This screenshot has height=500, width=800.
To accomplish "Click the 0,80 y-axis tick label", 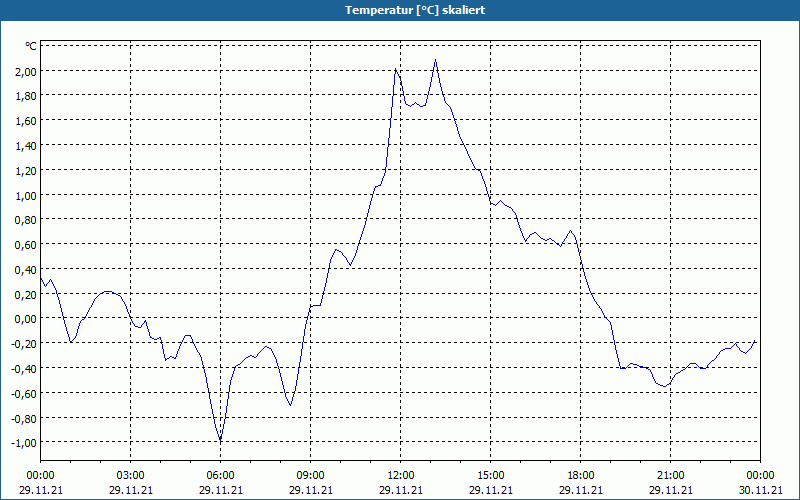I will coord(26,220).
